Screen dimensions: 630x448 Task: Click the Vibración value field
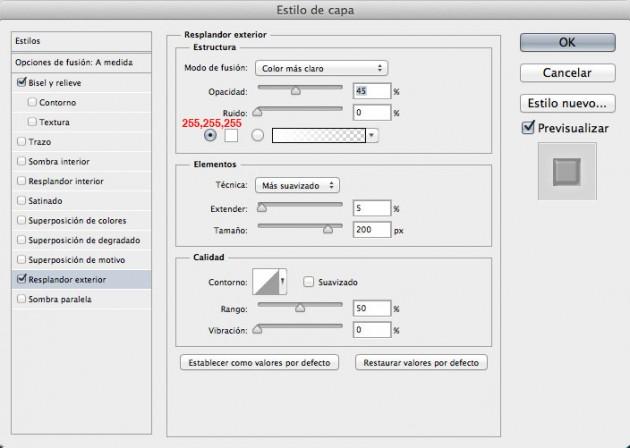pos(372,330)
